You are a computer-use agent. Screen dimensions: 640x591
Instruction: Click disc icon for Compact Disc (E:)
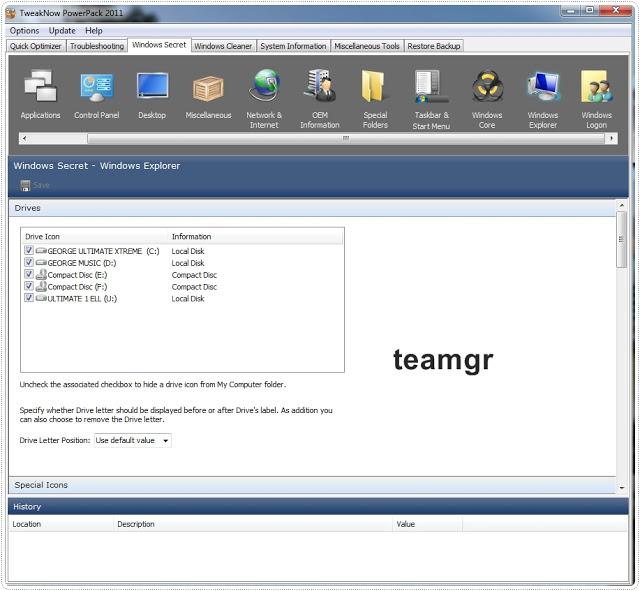click(41, 275)
